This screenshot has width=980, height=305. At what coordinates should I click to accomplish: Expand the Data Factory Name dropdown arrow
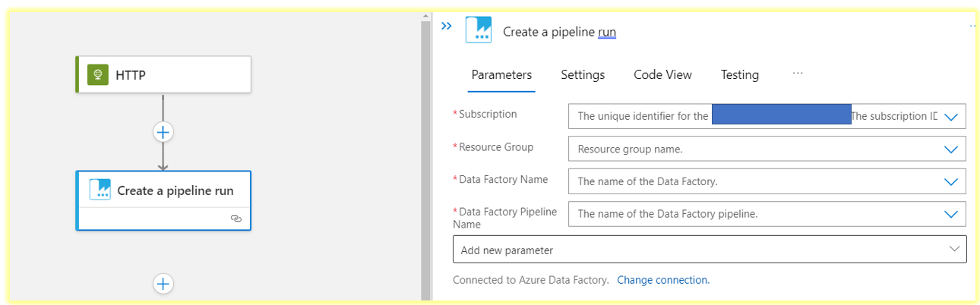point(951,182)
